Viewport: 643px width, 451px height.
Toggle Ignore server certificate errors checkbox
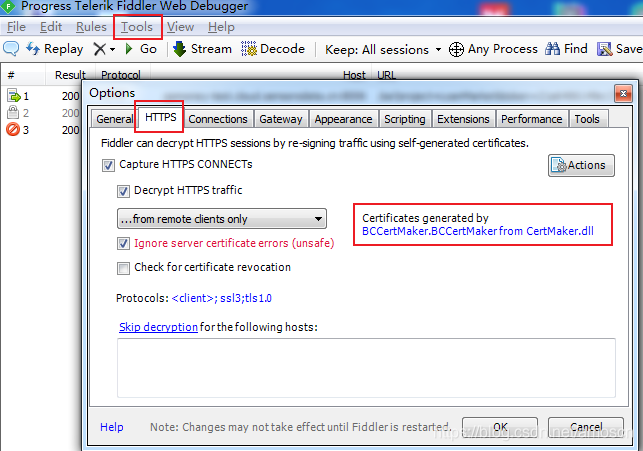point(123,244)
